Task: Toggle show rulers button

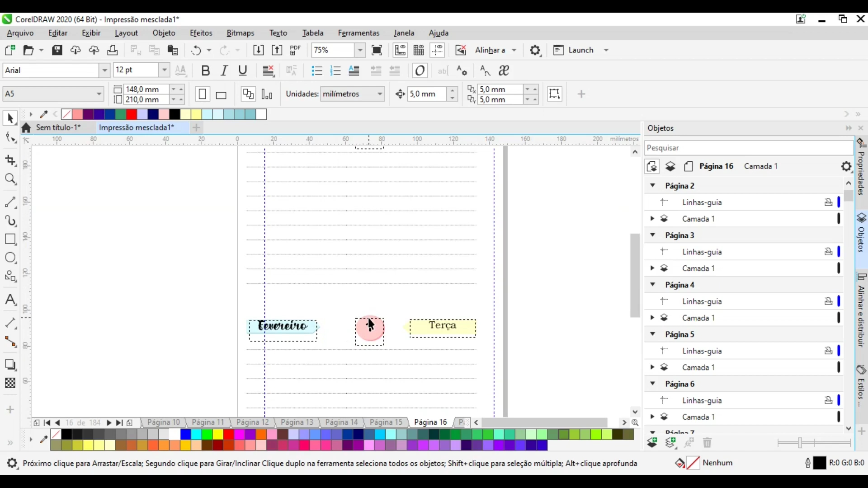Action: [x=400, y=50]
